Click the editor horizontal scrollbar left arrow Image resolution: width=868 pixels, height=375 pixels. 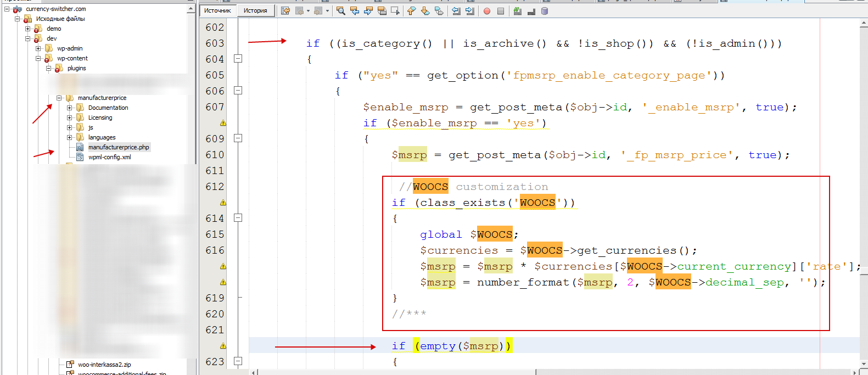pyautogui.click(x=254, y=372)
